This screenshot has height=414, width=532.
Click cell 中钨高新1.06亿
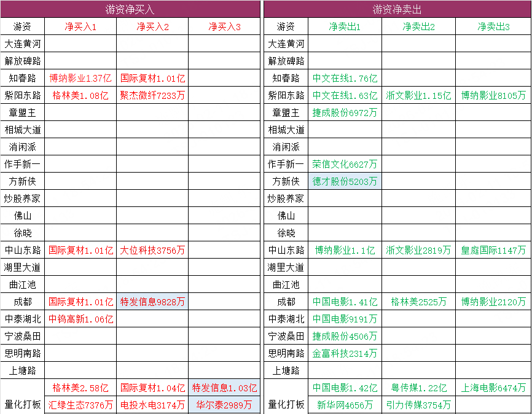point(80,319)
